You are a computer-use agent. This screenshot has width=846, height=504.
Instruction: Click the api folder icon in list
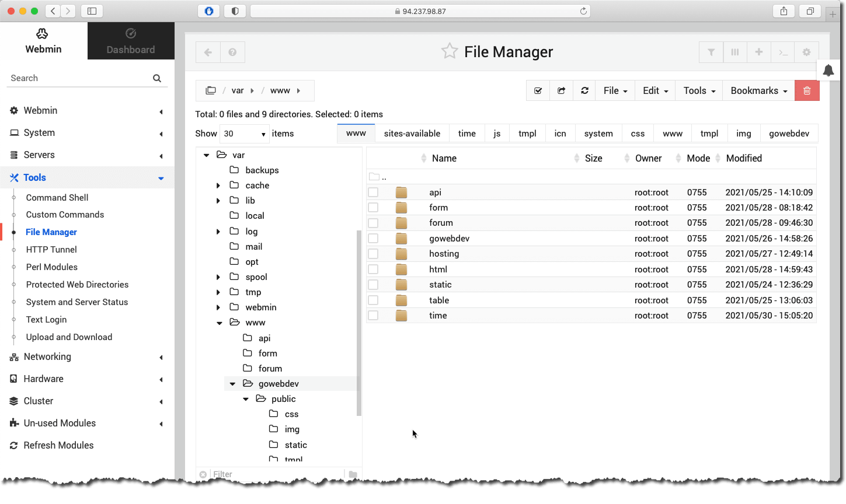pos(401,192)
